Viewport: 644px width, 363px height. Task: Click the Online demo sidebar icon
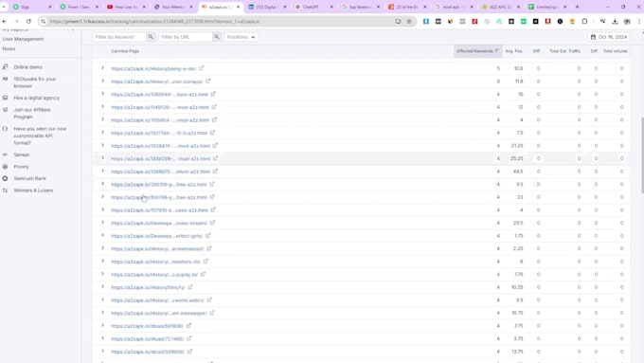pos(5,67)
